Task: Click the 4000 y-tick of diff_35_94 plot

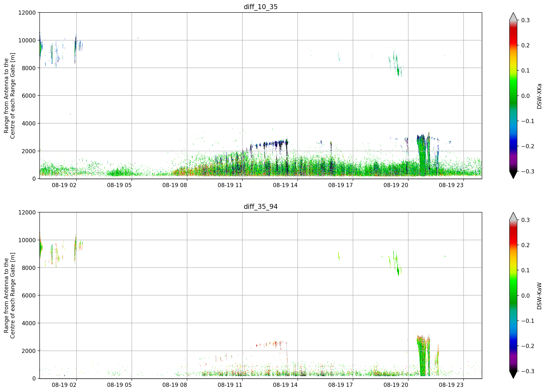Action: [29, 323]
